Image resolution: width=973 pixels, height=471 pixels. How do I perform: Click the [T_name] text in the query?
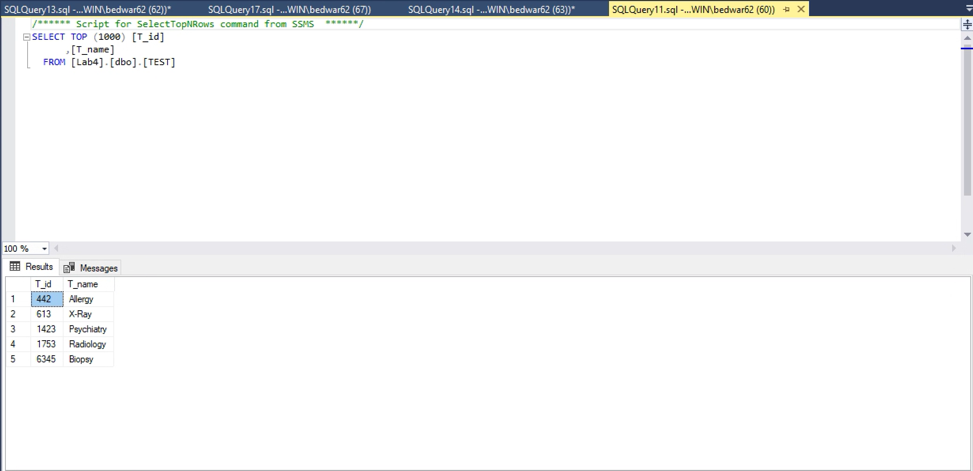[x=92, y=50]
